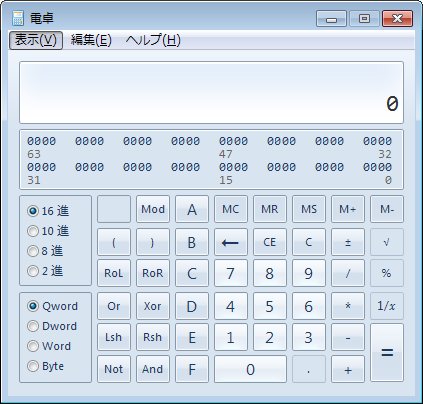Click the multiply (*) button
Screen dimensions: 423x404
click(x=348, y=306)
